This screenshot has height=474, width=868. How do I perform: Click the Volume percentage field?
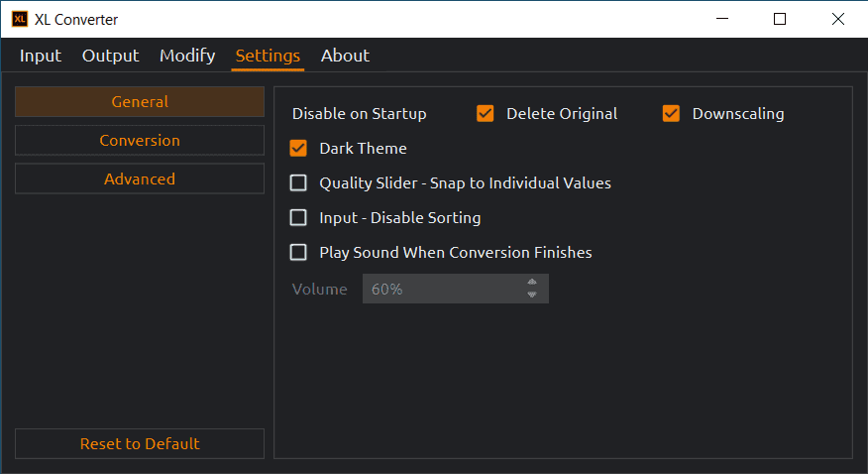click(x=442, y=289)
